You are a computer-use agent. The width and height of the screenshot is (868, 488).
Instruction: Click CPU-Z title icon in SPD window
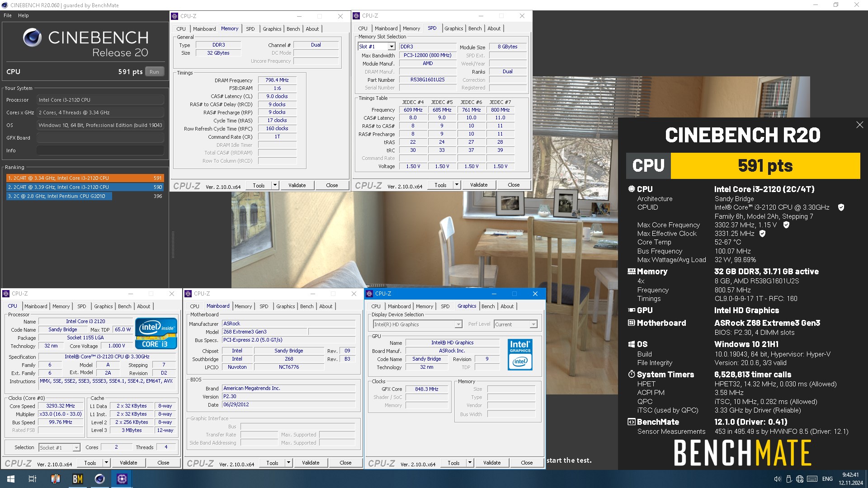[x=356, y=16]
